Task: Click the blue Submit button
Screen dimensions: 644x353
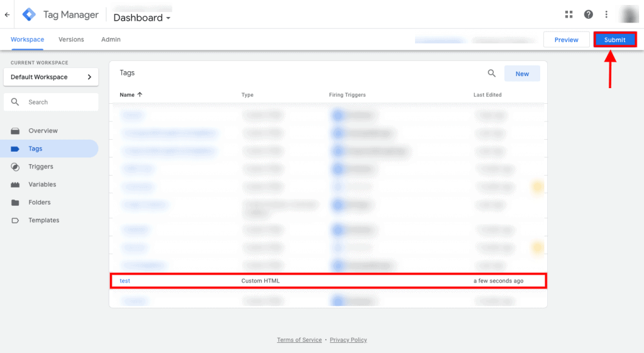Action: tap(614, 40)
